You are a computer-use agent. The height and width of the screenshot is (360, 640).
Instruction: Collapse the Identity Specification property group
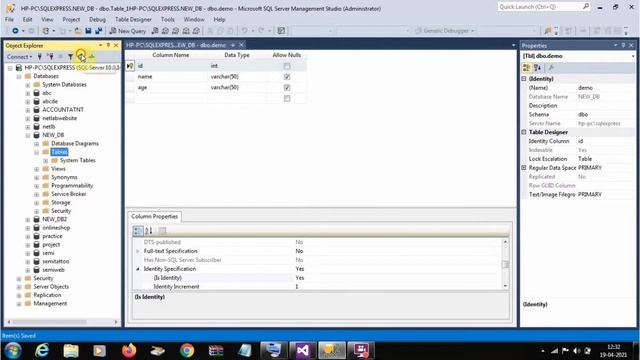coord(138,269)
